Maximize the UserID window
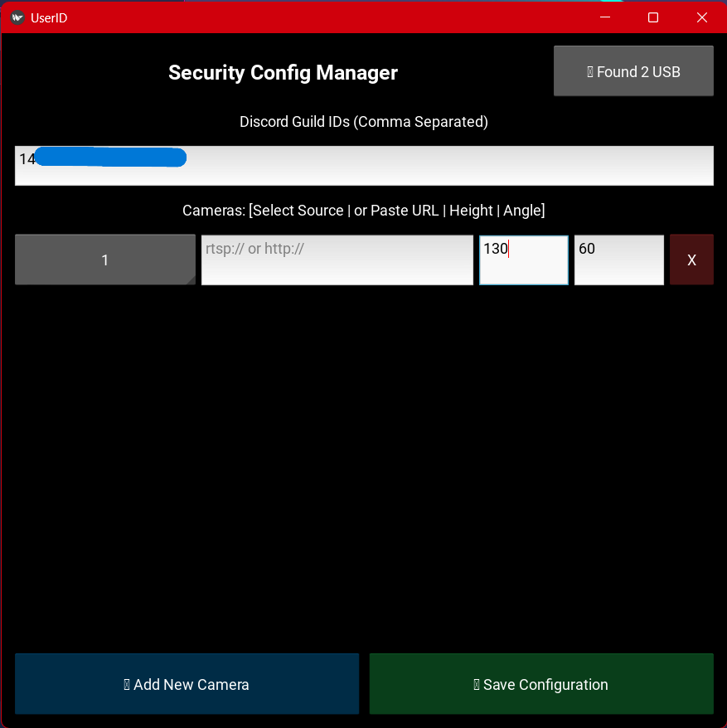Screen dimensions: 727x728 click(653, 17)
